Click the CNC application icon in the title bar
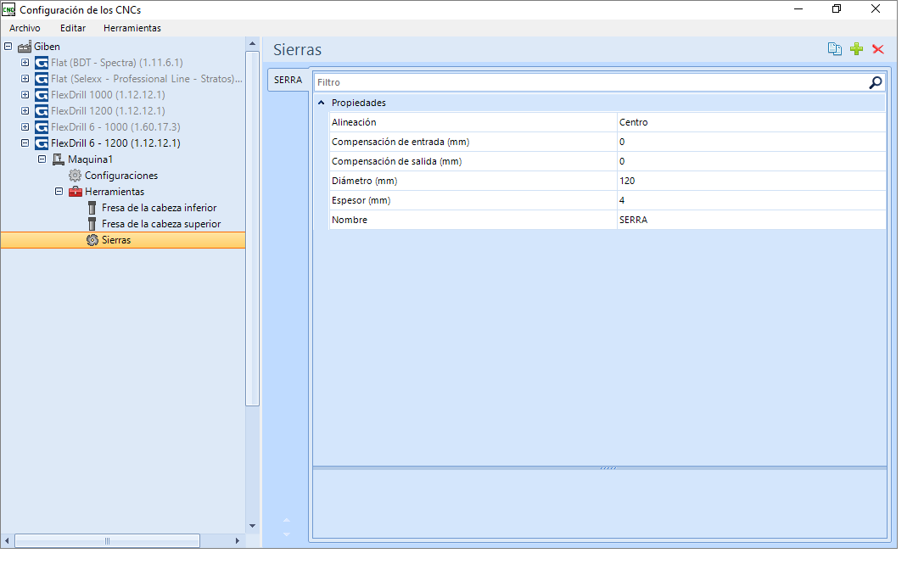 (8, 9)
